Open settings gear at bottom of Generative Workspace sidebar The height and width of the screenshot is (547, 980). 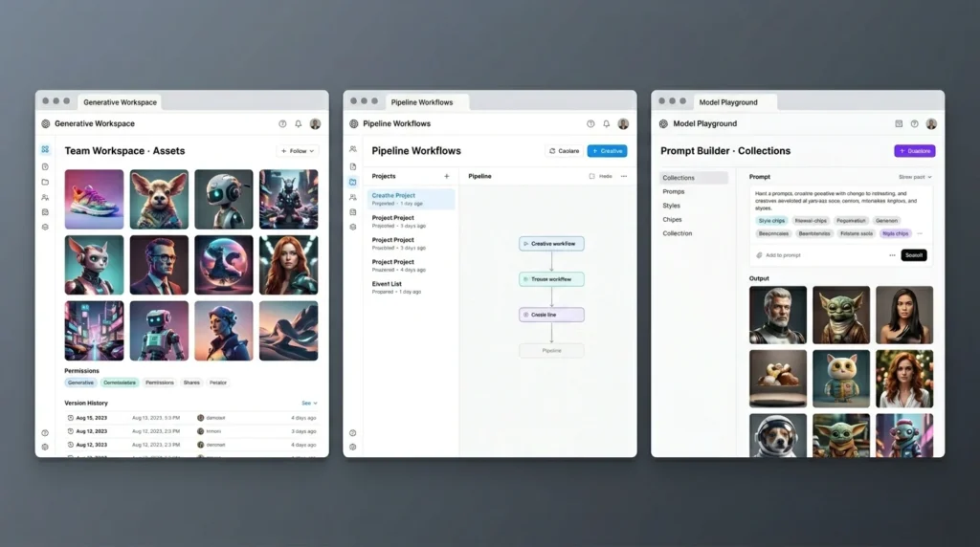click(45, 448)
